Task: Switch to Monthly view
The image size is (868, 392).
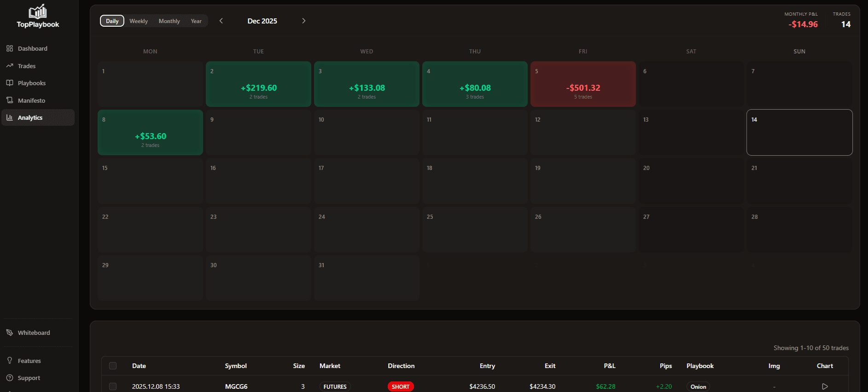Action: [x=169, y=21]
